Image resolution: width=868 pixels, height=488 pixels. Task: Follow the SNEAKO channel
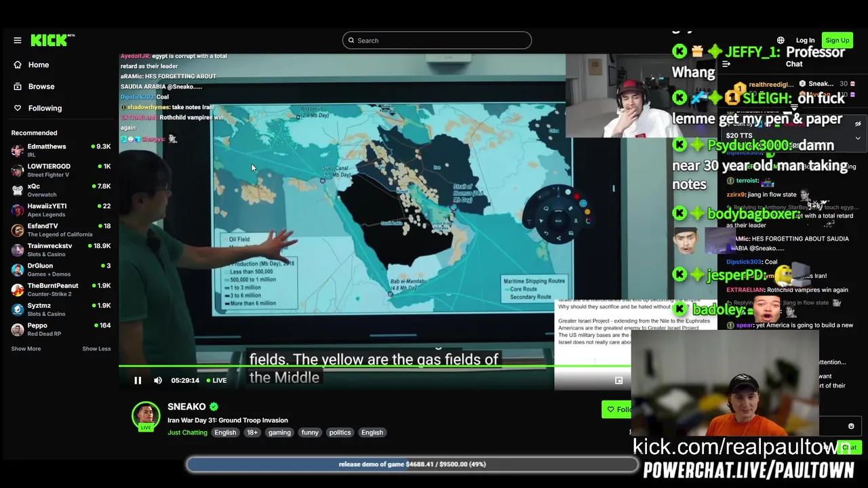(x=617, y=409)
